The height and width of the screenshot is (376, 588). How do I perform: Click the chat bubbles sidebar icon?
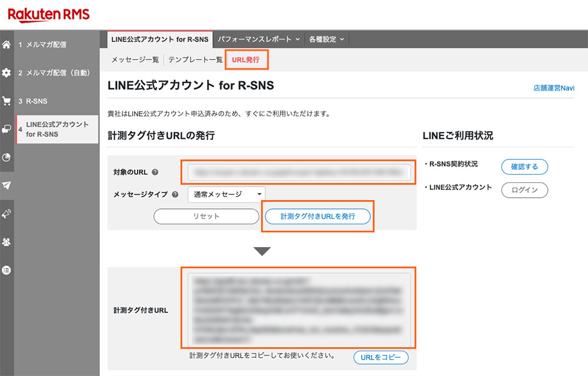pos(6,129)
